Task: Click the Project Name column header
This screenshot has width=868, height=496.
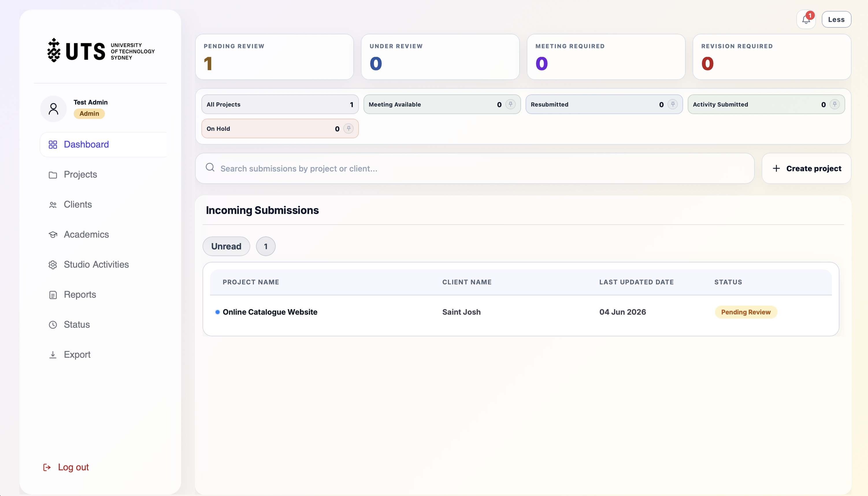Action: coord(251,282)
